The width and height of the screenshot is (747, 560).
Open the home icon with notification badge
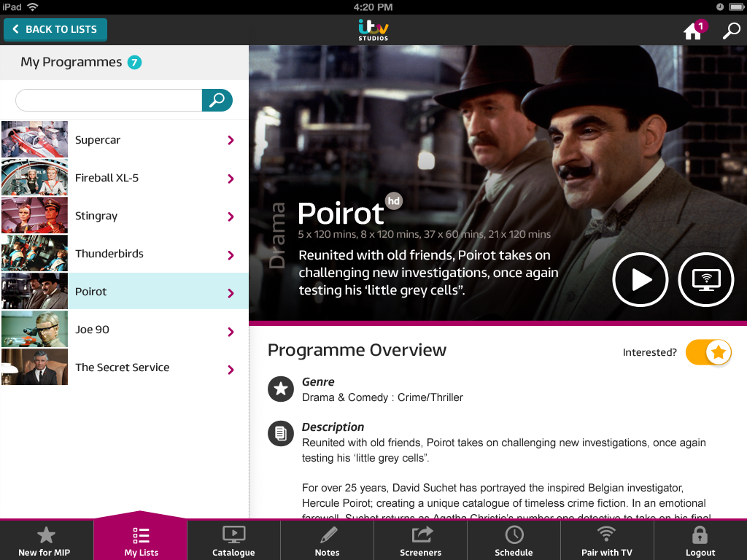coord(692,31)
